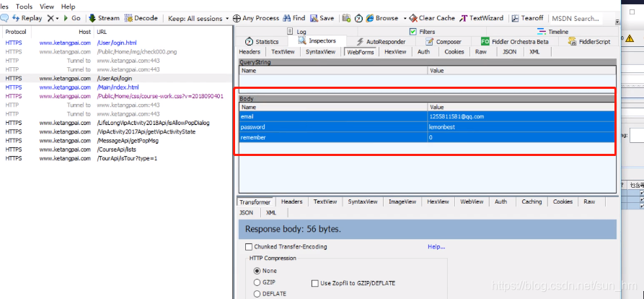644x299 pixels.
Task: Select the None compression radio button
Action: pyautogui.click(x=257, y=271)
